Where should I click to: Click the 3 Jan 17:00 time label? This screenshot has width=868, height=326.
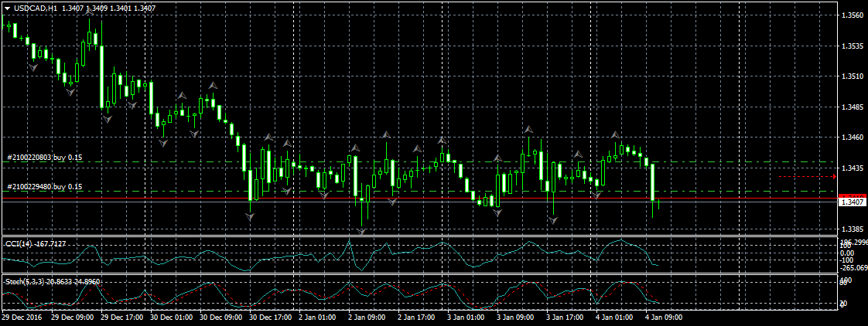tap(566, 317)
